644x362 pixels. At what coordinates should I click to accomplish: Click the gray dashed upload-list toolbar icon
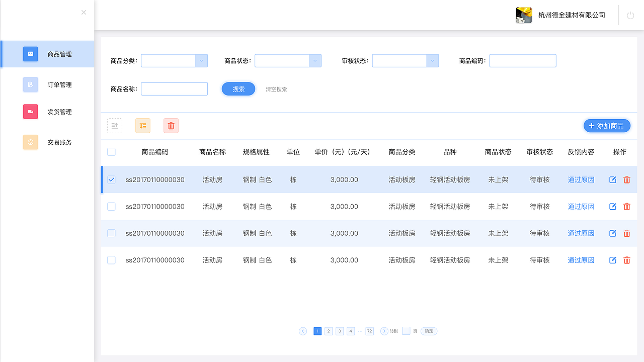tap(115, 126)
